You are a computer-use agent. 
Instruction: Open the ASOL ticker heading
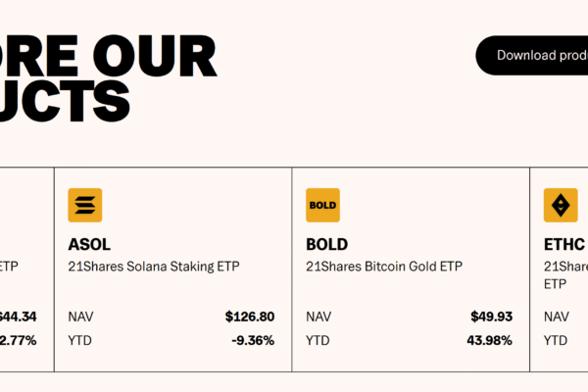[89, 244]
